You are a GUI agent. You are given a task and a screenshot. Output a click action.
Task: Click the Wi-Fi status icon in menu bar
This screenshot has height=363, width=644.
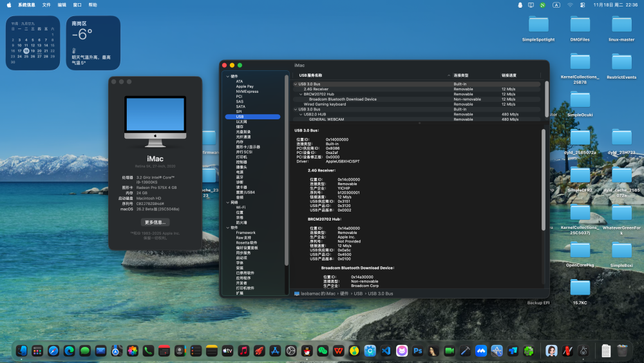click(570, 5)
